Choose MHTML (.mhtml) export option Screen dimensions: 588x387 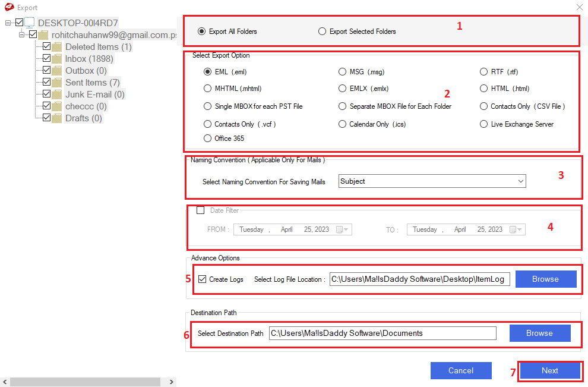coord(207,89)
